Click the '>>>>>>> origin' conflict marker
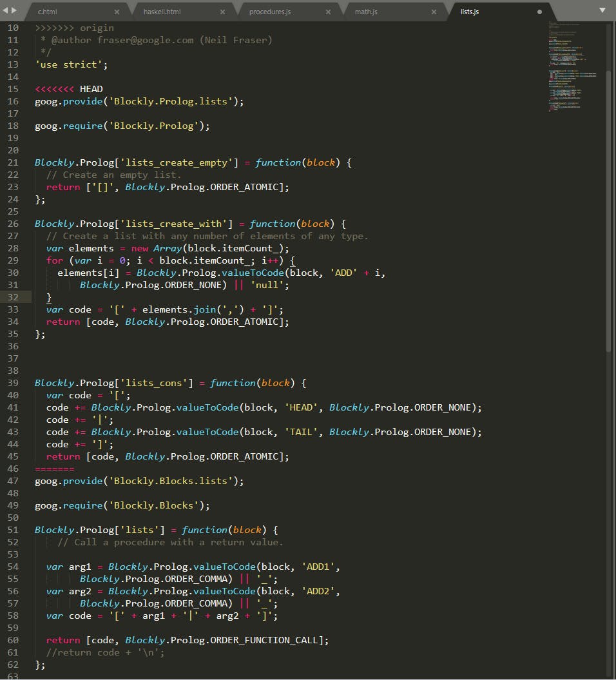Viewport: 616px width, 680px height. tap(74, 28)
